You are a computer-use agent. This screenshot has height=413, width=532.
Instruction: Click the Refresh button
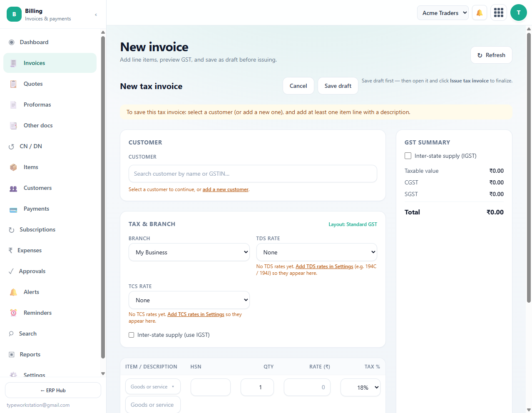pyautogui.click(x=491, y=55)
